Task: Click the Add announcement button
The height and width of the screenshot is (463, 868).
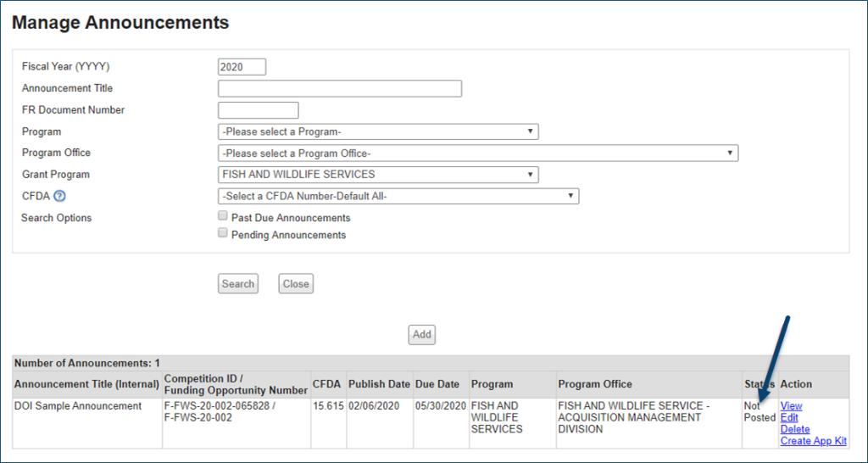Action: [422, 334]
